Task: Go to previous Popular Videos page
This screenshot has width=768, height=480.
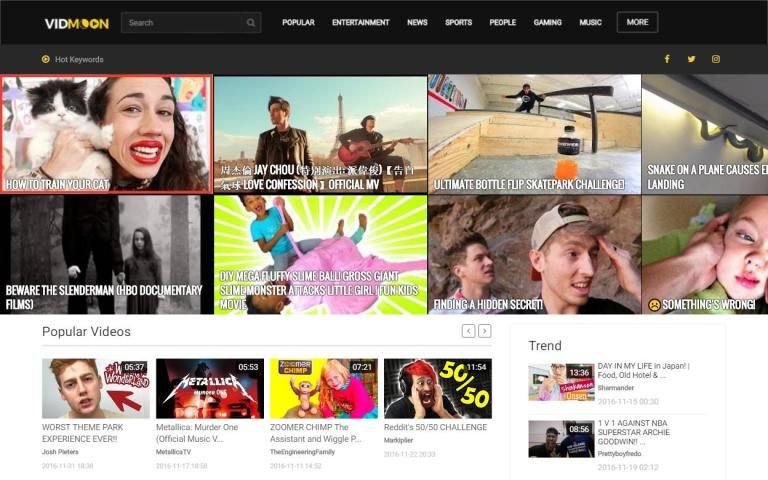Action: (468, 331)
